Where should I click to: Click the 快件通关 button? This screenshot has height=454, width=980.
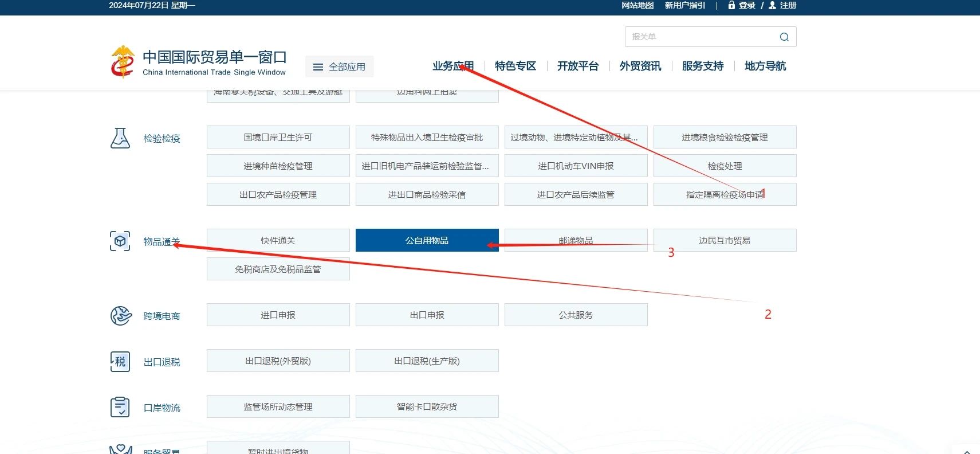[x=278, y=240]
